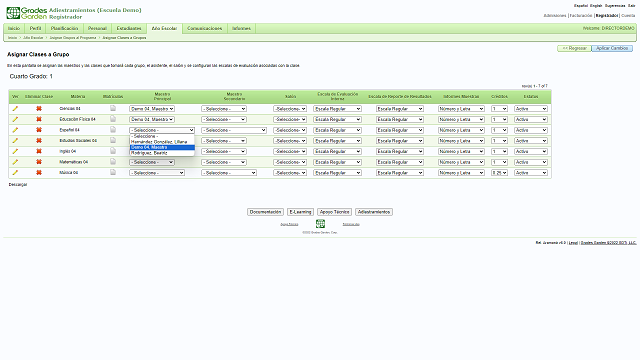The height and width of the screenshot is (360, 640).
Task: Click the edit pencil for Ciencias 04
Action: pyautogui.click(x=15, y=109)
